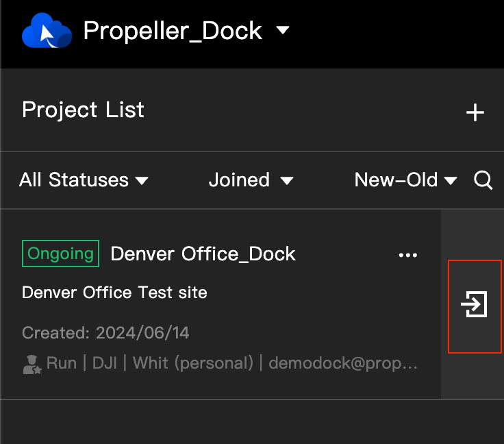Click the Project List heading

point(83,110)
